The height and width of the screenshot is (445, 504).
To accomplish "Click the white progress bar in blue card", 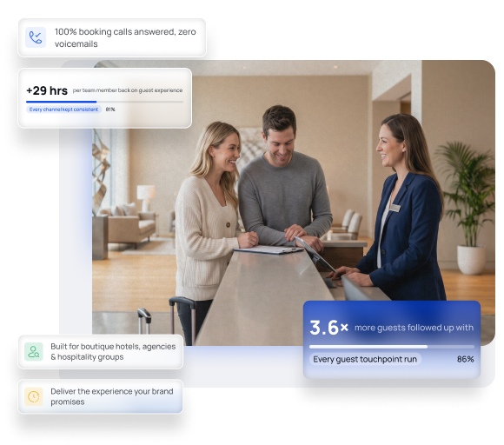I will pyautogui.click(x=392, y=347).
